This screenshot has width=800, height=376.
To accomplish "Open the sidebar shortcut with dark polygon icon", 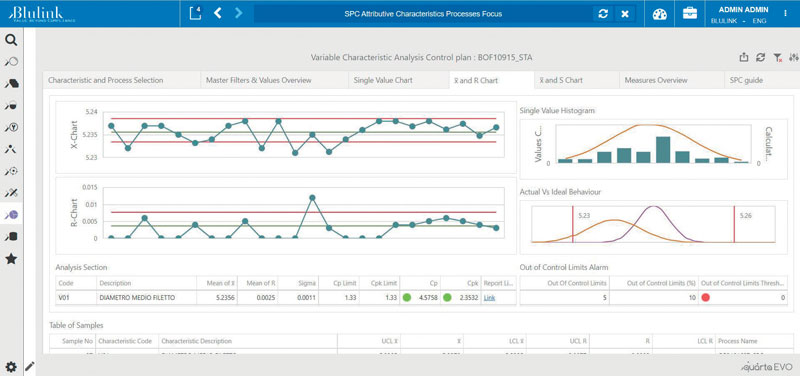I will [x=11, y=84].
